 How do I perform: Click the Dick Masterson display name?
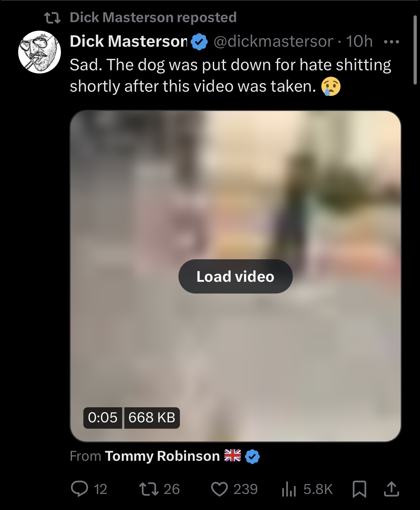point(129,41)
